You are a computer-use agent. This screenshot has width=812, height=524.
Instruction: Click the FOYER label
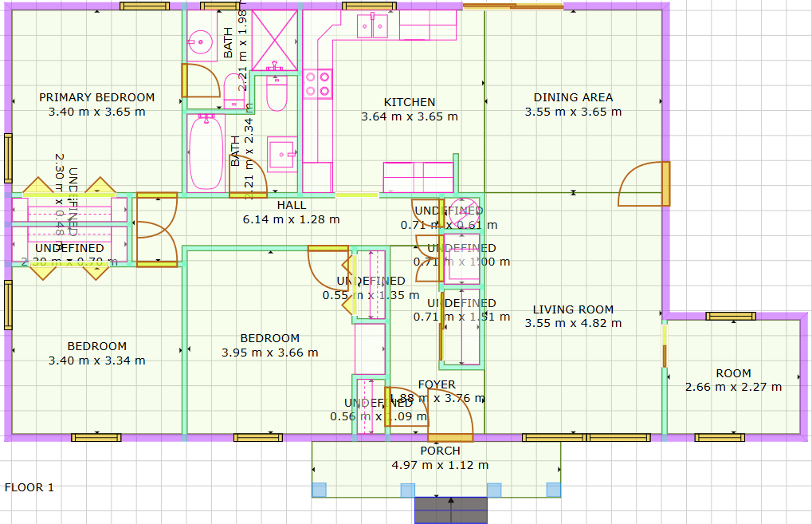437,384
